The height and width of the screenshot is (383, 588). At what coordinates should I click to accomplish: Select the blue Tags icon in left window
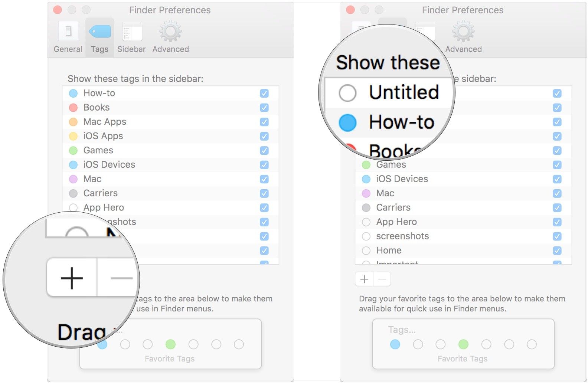(99, 31)
